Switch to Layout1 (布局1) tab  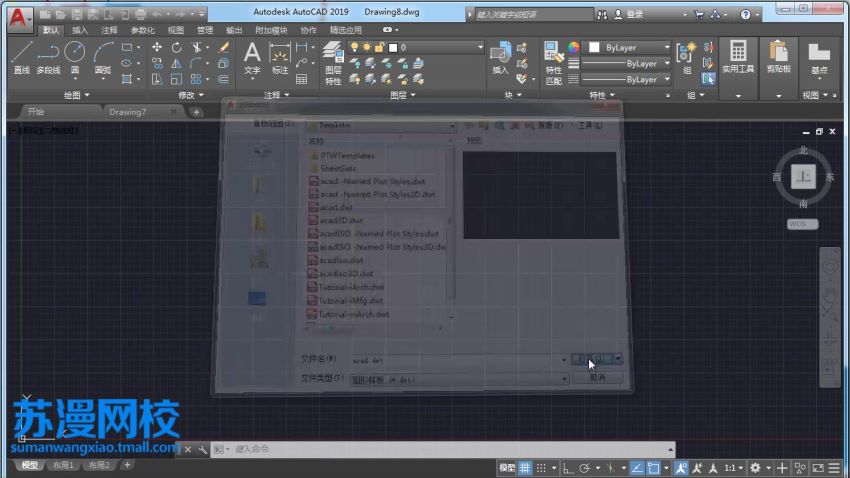click(63, 465)
